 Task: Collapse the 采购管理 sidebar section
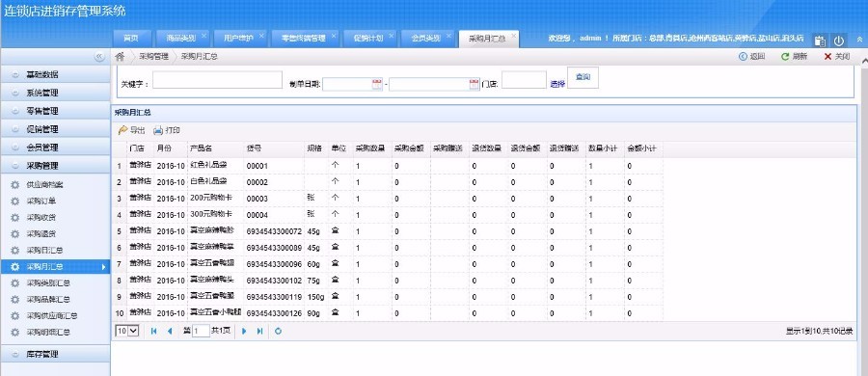coord(55,166)
